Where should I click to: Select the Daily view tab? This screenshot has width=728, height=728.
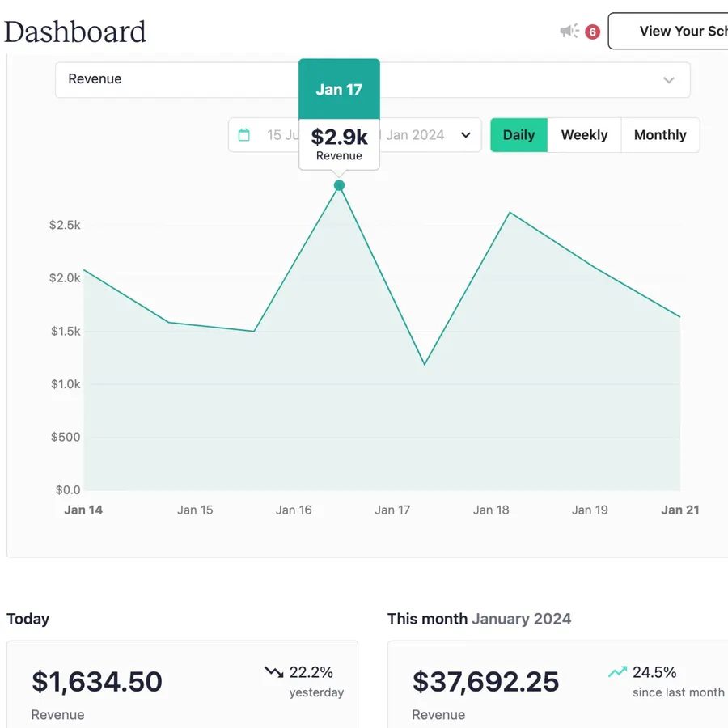tap(518, 135)
